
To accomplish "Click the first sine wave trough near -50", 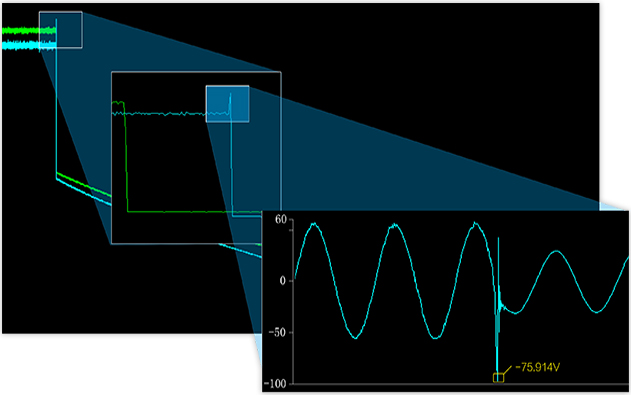I will click(355, 336).
